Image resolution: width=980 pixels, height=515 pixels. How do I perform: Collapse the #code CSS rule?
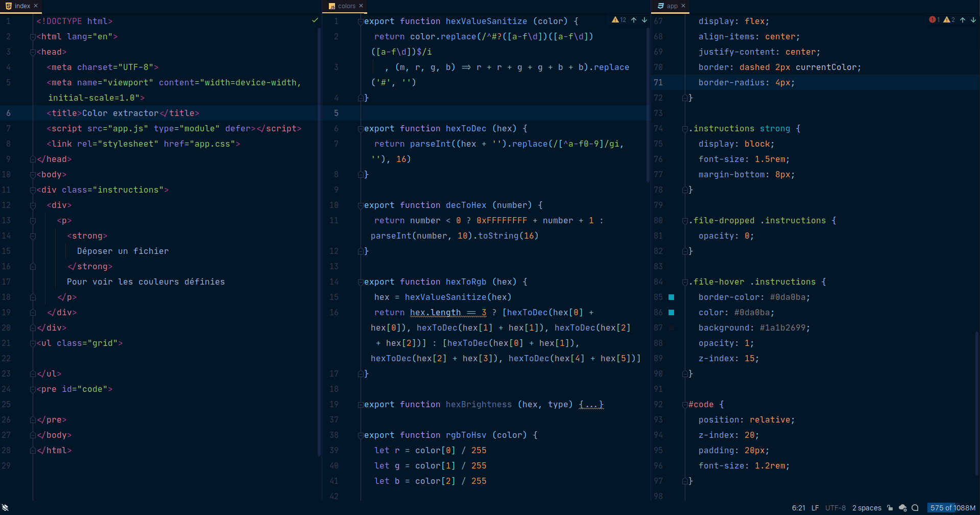(x=685, y=405)
